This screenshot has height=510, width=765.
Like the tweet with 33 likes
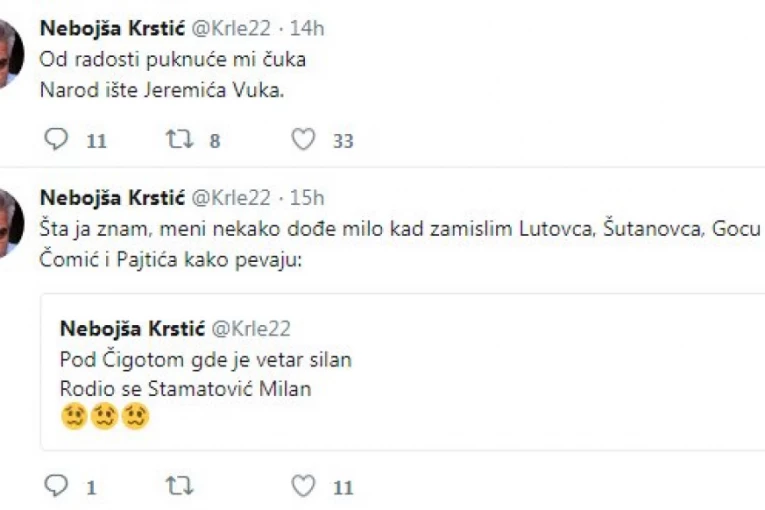coord(303,141)
